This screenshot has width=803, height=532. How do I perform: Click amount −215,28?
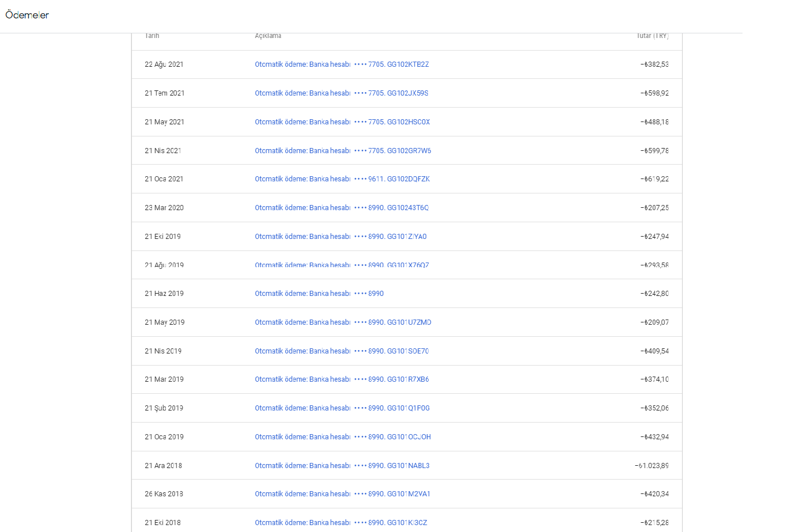pos(654,523)
